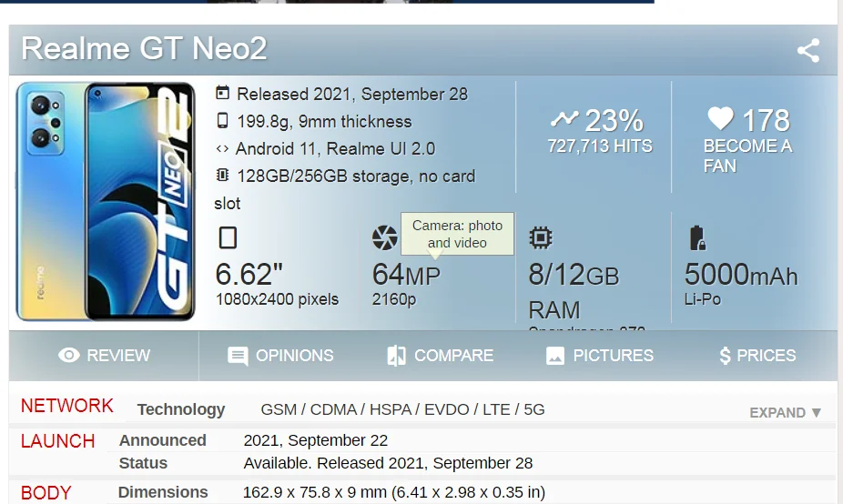Click the Status spec label
The width and height of the screenshot is (843, 504).
[x=143, y=463]
